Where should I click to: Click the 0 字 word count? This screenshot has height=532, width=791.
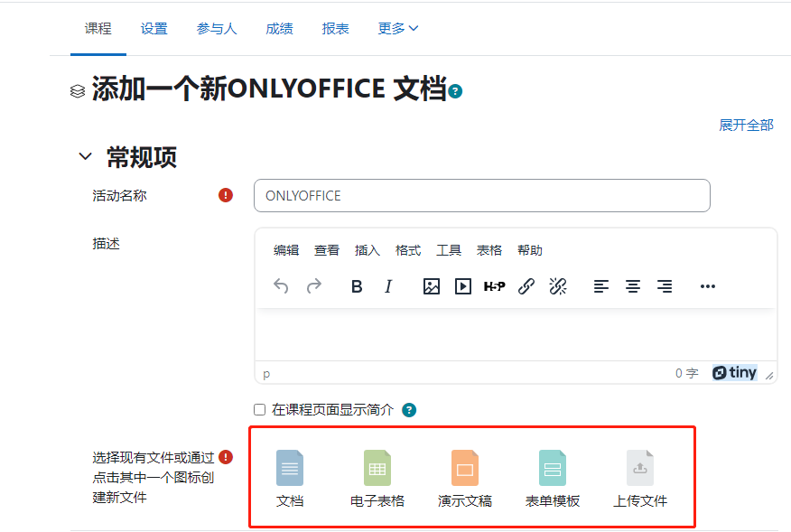point(686,373)
